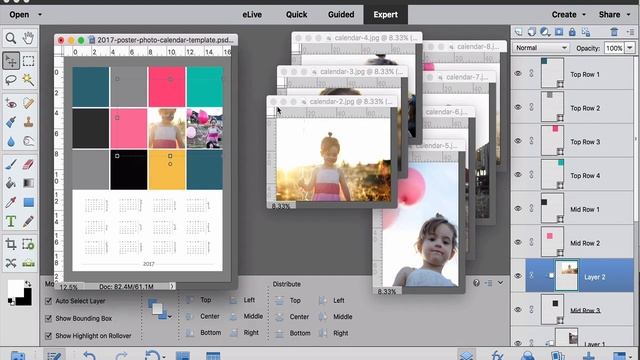Select the Eraser tool
This screenshot has width=640, height=360.
(28, 164)
